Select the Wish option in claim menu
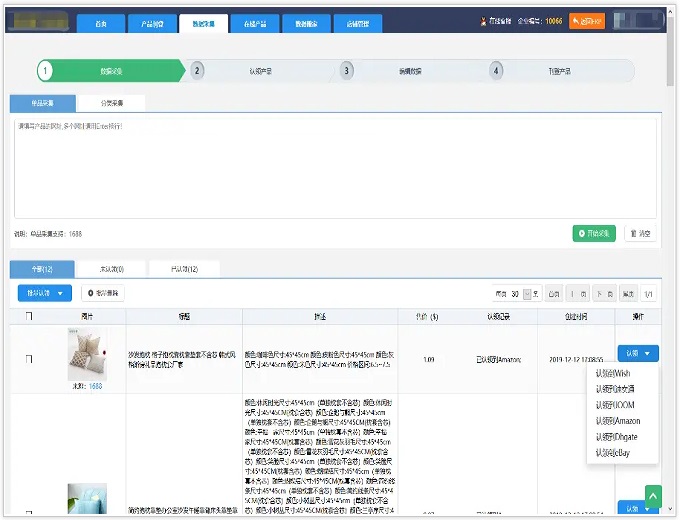This screenshot has width=680, height=520. (613, 373)
